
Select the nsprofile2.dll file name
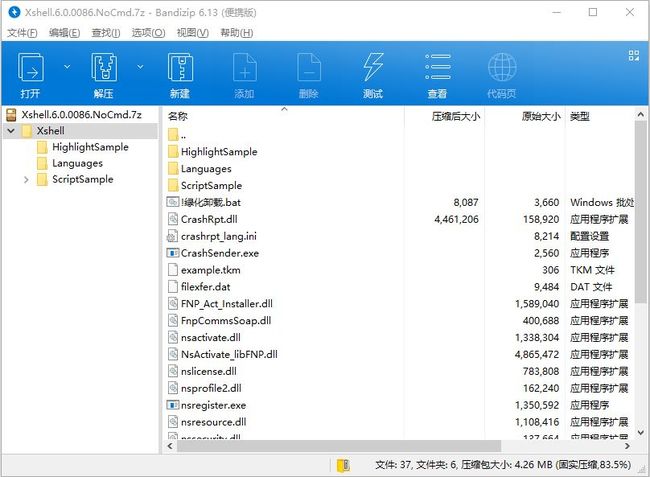coord(211,388)
